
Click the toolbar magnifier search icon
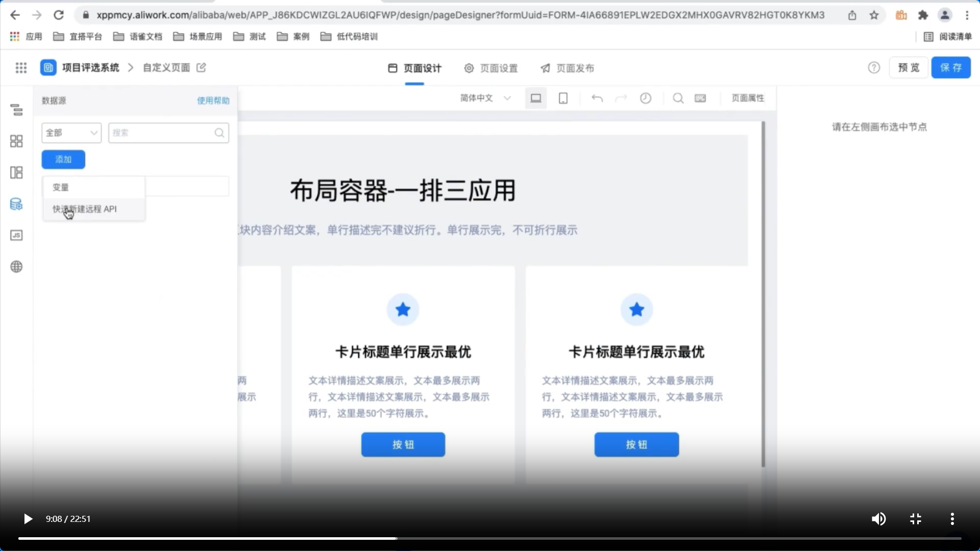click(678, 98)
